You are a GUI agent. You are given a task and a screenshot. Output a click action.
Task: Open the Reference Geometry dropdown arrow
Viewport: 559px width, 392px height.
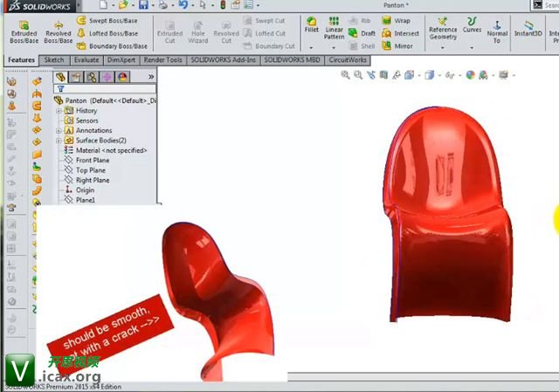[443, 47]
